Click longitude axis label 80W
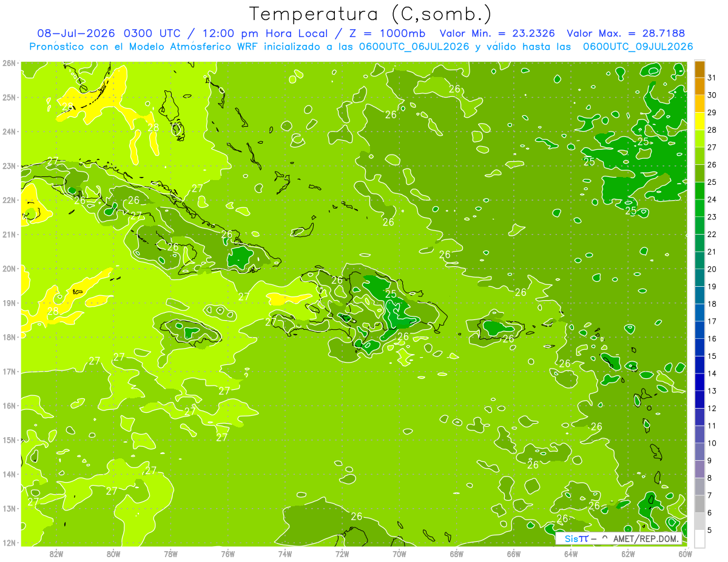The image size is (728, 562). pyautogui.click(x=113, y=554)
